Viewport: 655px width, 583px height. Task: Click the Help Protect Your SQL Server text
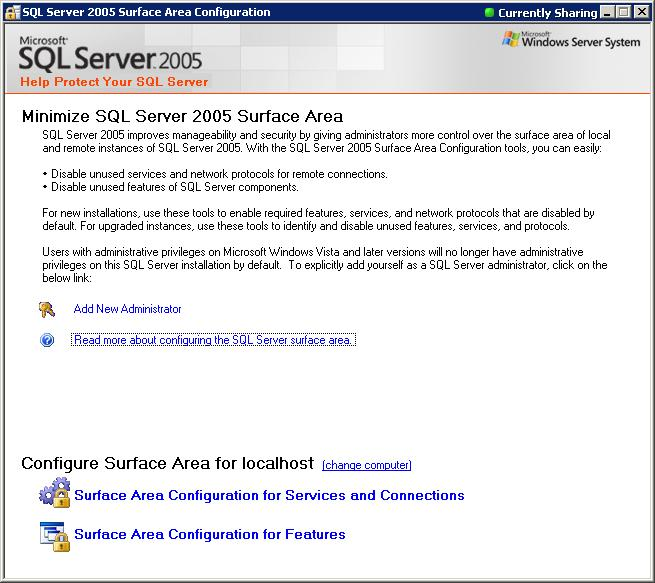click(114, 82)
